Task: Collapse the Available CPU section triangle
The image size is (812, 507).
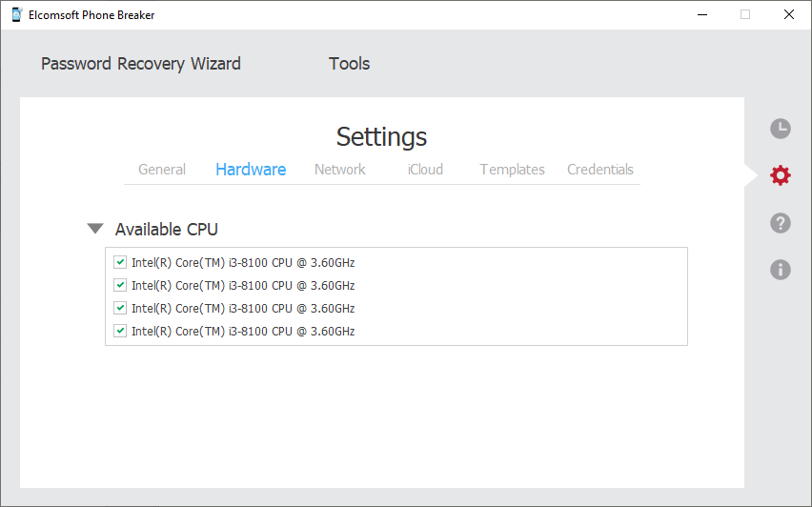Action: pos(94,229)
